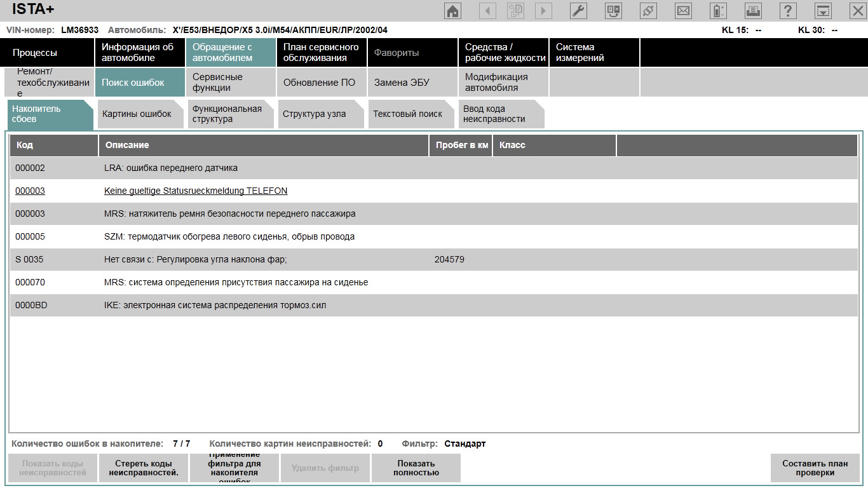
Task: Select the 000070 fault code
Action: 30,282
